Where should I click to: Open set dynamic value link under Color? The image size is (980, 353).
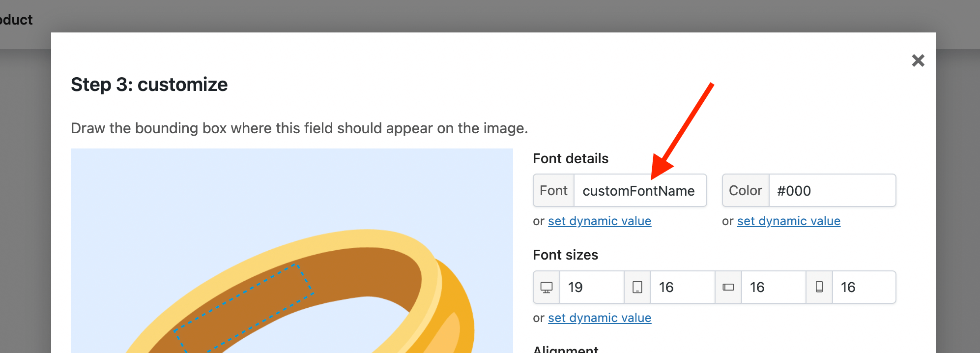(789, 221)
